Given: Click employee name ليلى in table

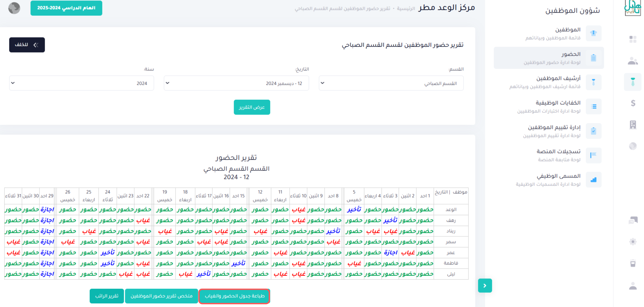Looking at the screenshot, I should [451, 274].
